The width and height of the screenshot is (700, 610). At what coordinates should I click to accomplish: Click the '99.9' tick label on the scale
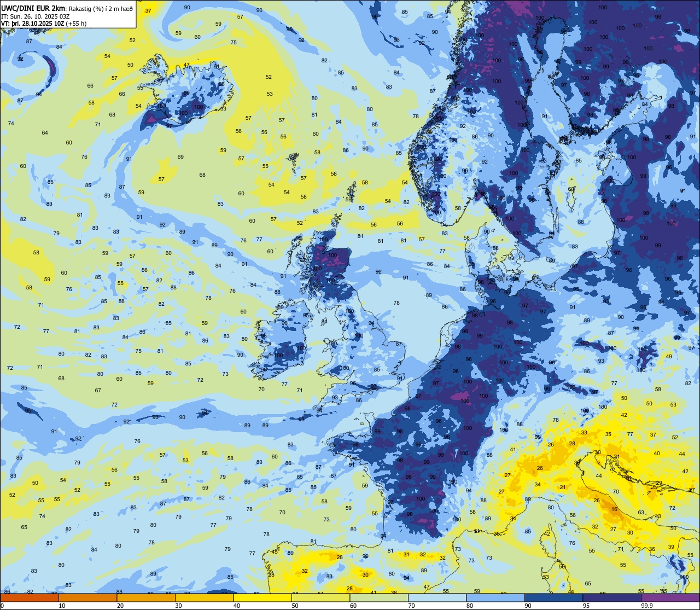(x=647, y=606)
